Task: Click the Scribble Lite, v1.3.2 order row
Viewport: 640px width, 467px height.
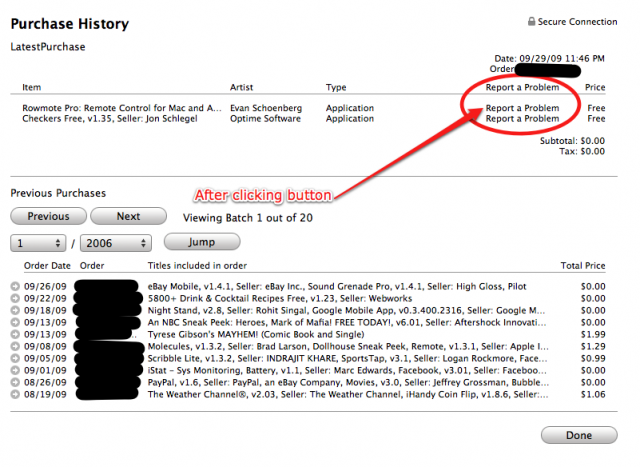Action: [347, 358]
